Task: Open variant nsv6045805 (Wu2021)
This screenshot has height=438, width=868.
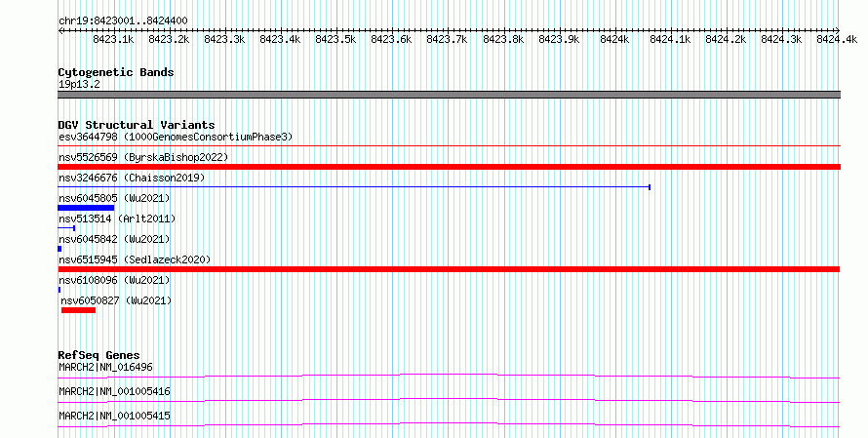Action: (114, 198)
